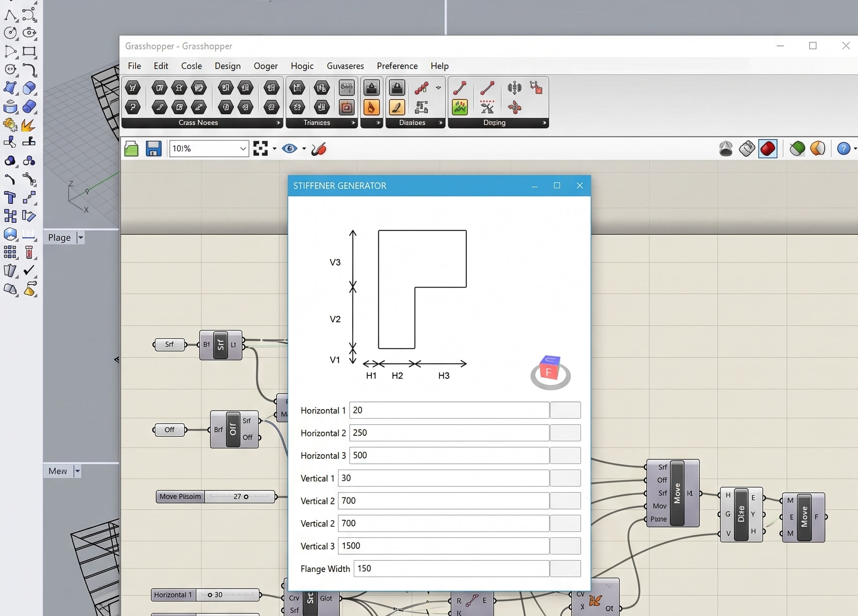The height and width of the screenshot is (616, 858).
Task: Select the Dike component node
Action: tap(741, 514)
